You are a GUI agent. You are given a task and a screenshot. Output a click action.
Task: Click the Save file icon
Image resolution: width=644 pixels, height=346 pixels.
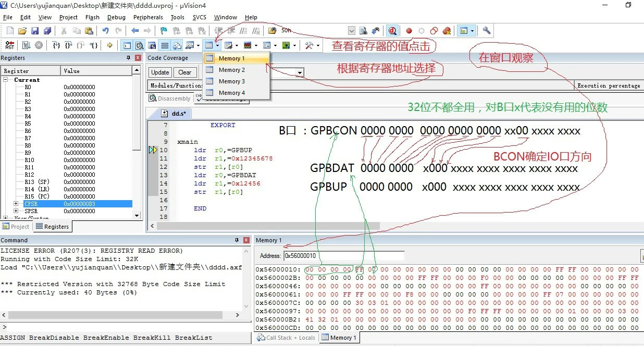point(35,31)
